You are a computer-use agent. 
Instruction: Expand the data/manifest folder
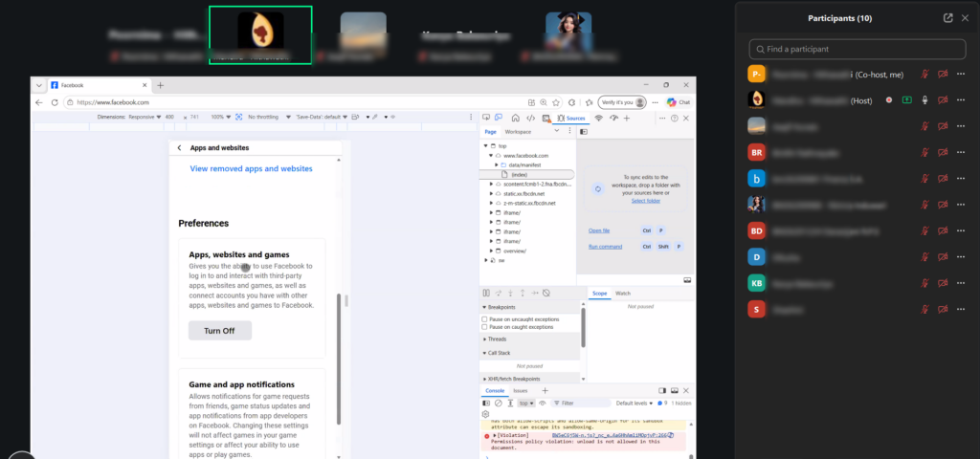click(x=497, y=164)
